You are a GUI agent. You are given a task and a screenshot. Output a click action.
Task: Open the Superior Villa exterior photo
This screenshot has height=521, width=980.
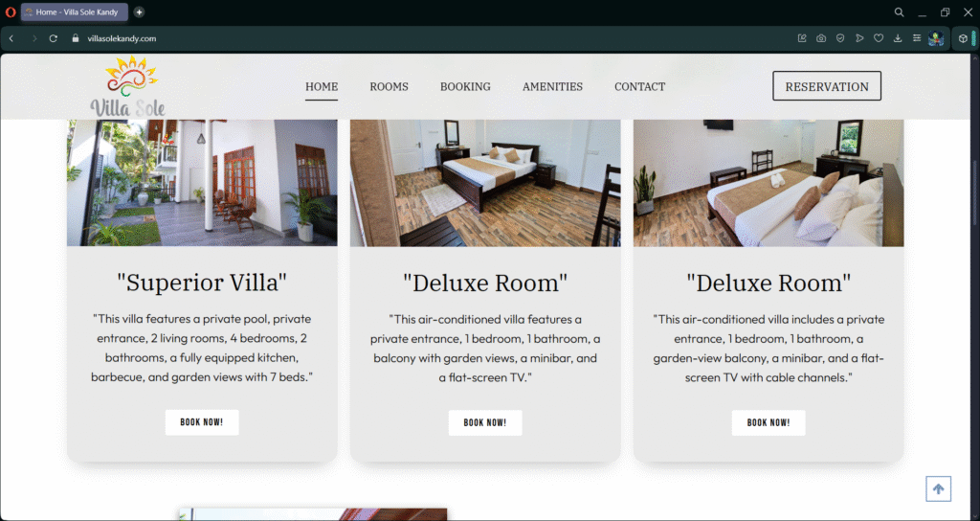[x=202, y=183]
